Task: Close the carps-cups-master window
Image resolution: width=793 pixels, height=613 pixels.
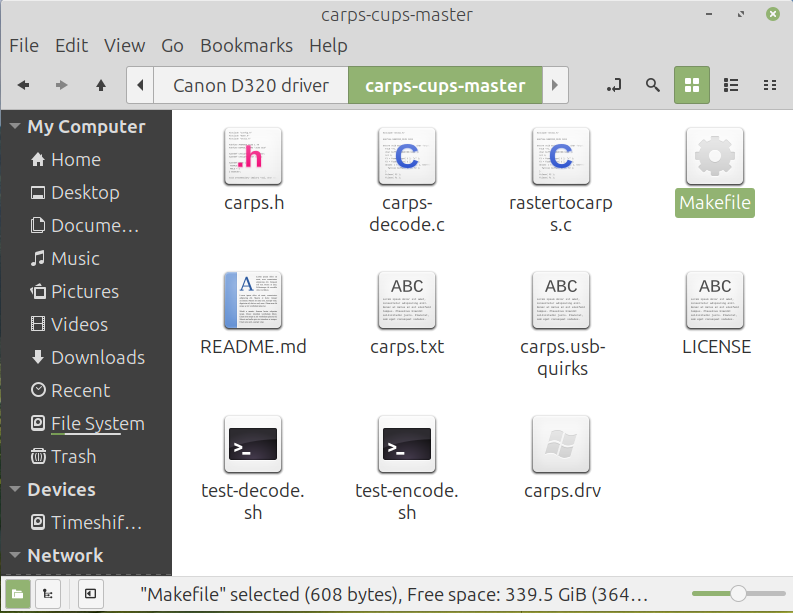Action: (x=772, y=14)
